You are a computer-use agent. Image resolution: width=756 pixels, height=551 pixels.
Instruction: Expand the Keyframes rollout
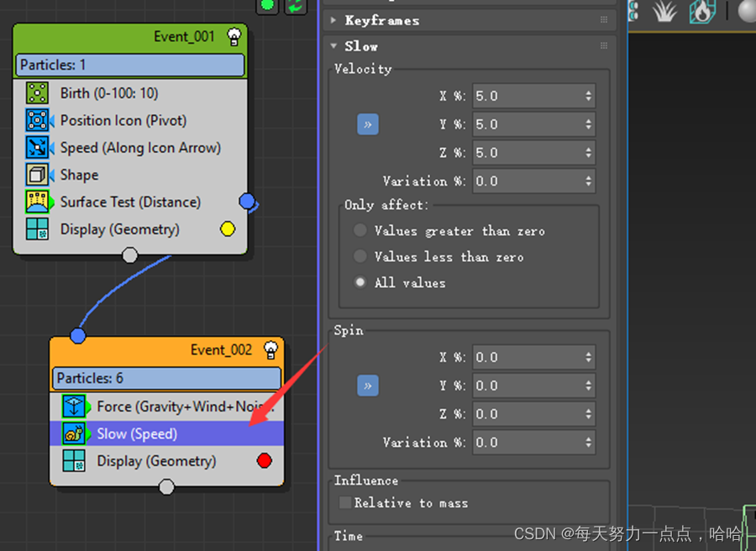pyautogui.click(x=333, y=20)
